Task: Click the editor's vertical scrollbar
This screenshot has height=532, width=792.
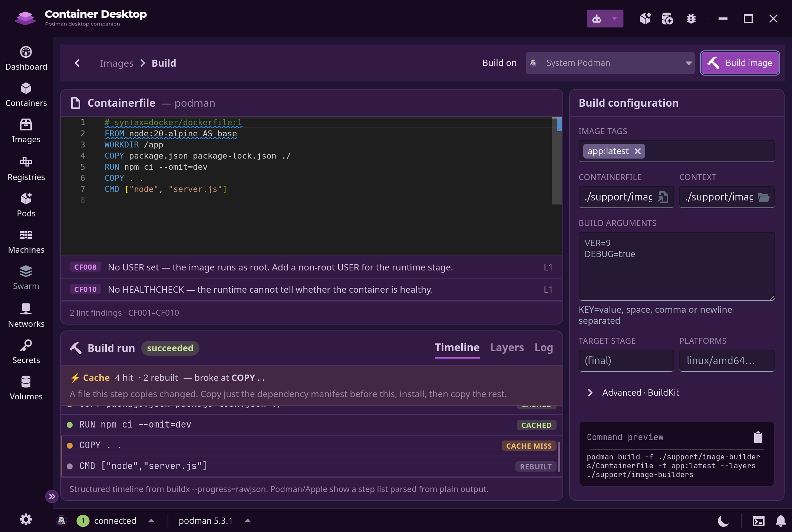Action: tap(557, 161)
